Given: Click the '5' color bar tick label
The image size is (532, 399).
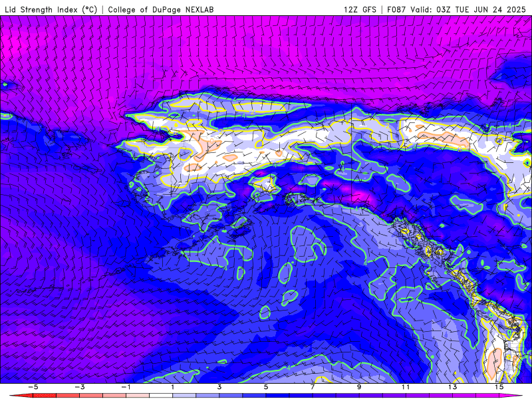Looking at the screenshot, I should [x=265, y=387].
